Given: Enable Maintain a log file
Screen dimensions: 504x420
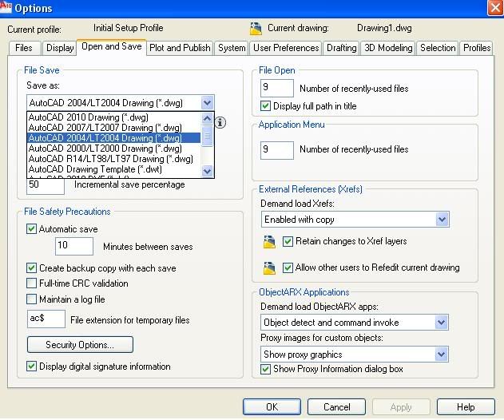Looking at the screenshot, I should 31,299.
